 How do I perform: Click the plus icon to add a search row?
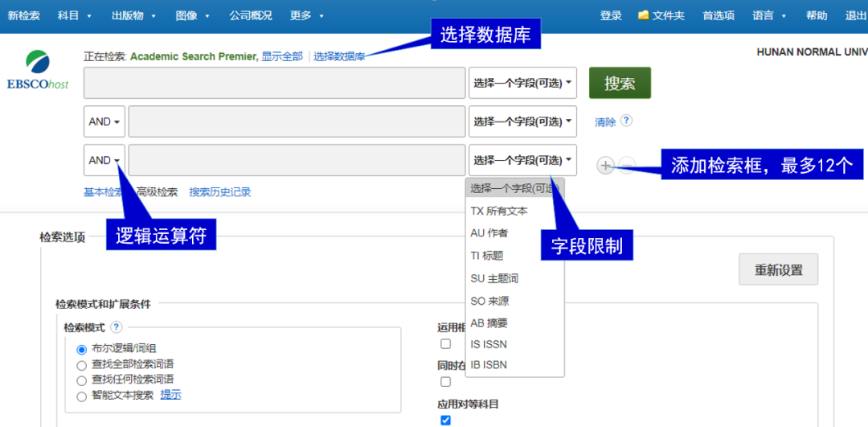(x=606, y=165)
